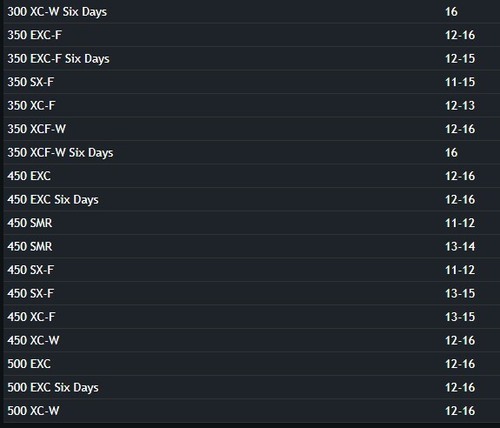The width and height of the screenshot is (500, 428).
Task: Select the 450 EXC Six Days entry
Action: click(252, 199)
